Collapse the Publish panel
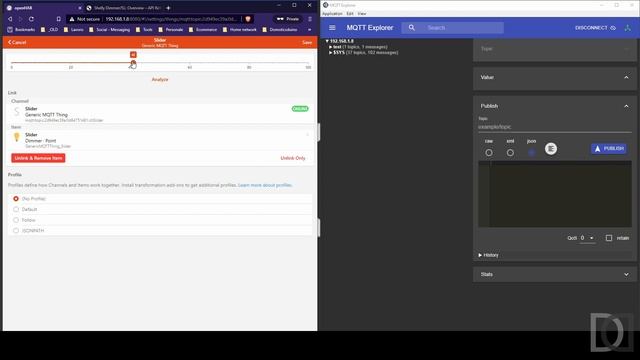Screen dimensions: 640x360 (626, 106)
